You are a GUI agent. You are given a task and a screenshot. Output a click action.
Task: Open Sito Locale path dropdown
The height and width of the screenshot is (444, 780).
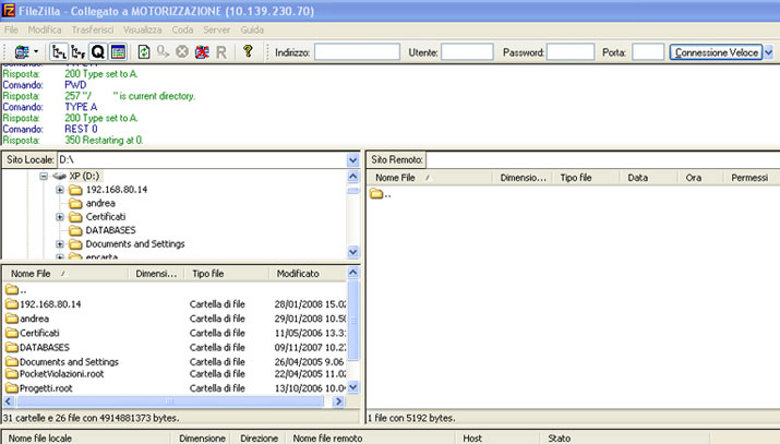click(353, 160)
